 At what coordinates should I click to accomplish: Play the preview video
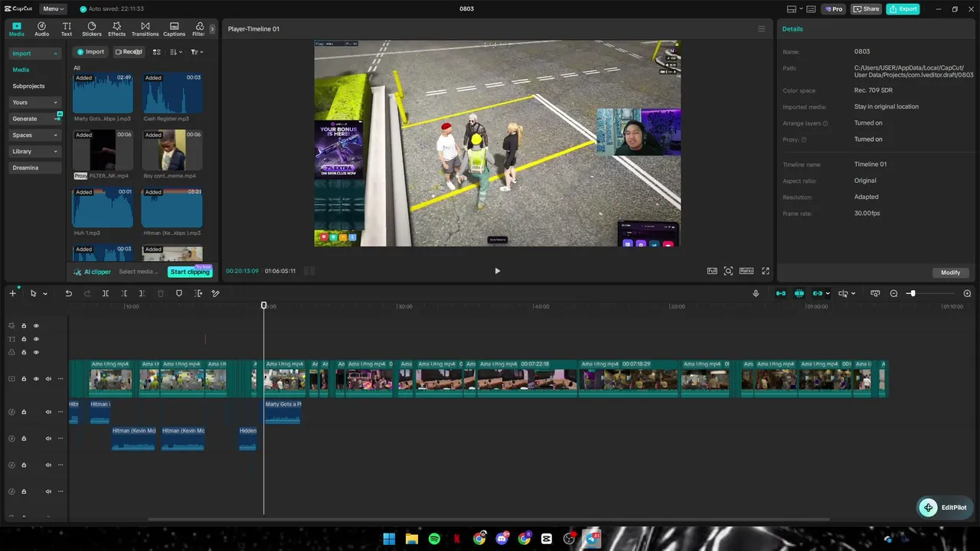497,271
